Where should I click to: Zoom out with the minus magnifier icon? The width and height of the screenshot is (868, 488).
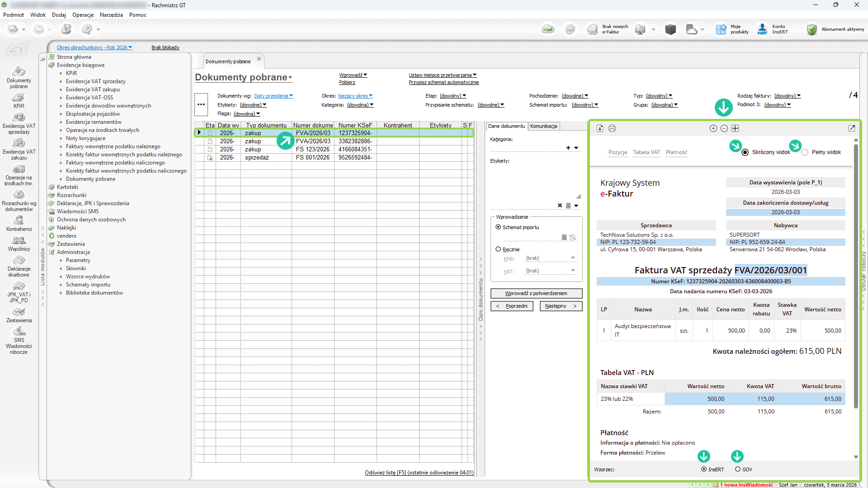click(x=724, y=128)
